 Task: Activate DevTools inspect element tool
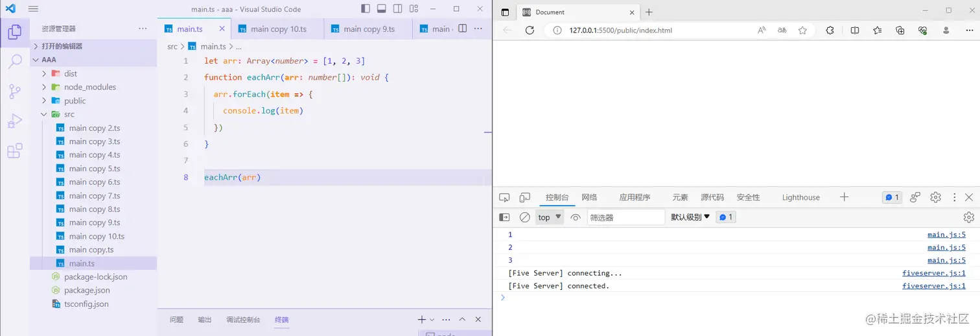point(504,197)
